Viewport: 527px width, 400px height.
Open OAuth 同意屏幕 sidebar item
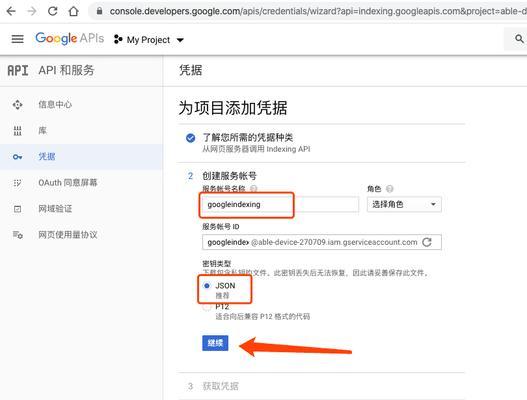click(x=68, y=183)
